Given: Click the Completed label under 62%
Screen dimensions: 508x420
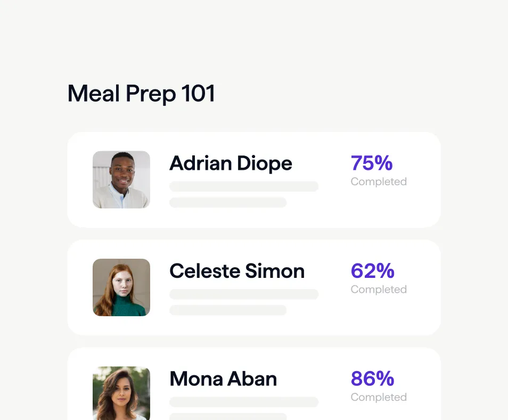Looking at the screenshot, I should (x=378, y=289).
